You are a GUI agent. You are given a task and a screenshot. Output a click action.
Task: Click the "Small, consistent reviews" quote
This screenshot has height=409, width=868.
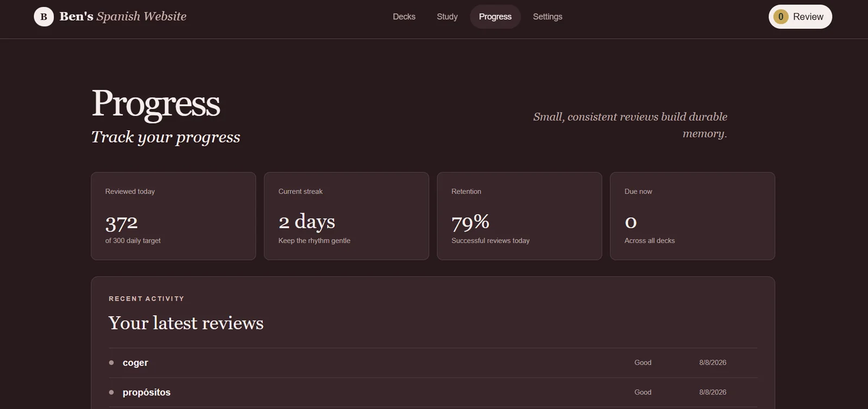[630, 125]
